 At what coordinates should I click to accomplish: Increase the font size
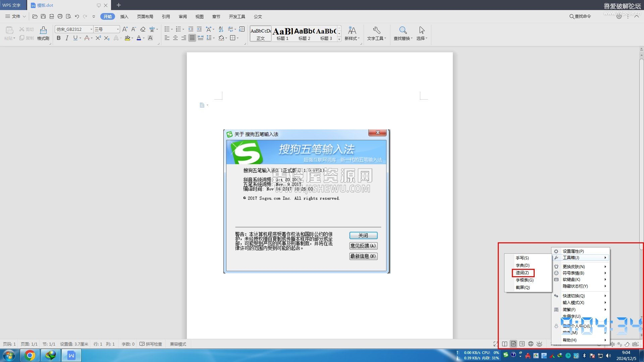click(x=125, y=29)
